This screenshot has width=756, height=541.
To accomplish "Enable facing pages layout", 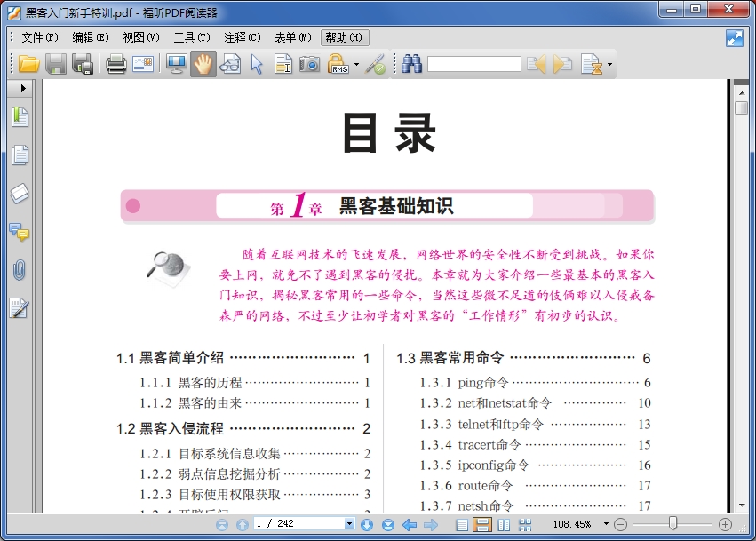I will pyautogui.click(x=502, y=522).
